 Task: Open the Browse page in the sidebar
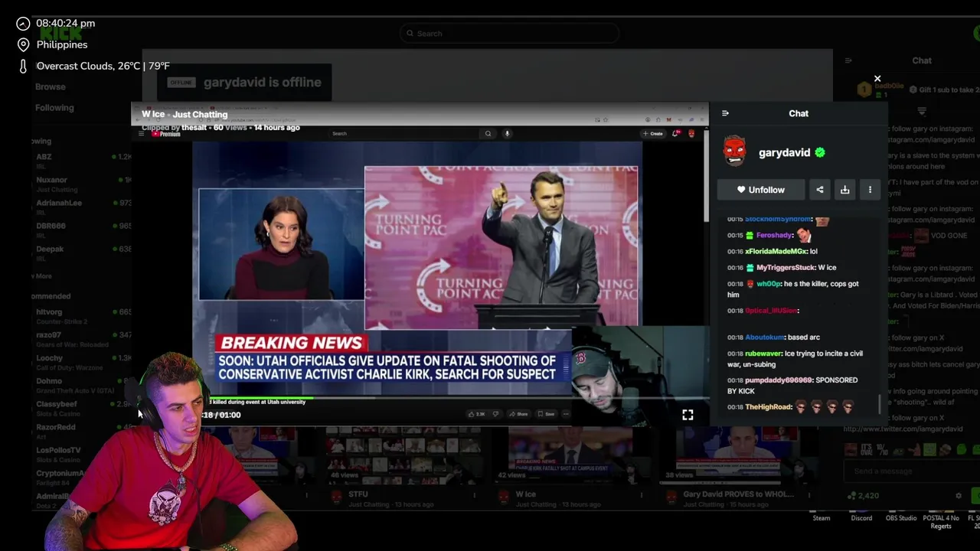click(x=51, y=86)
